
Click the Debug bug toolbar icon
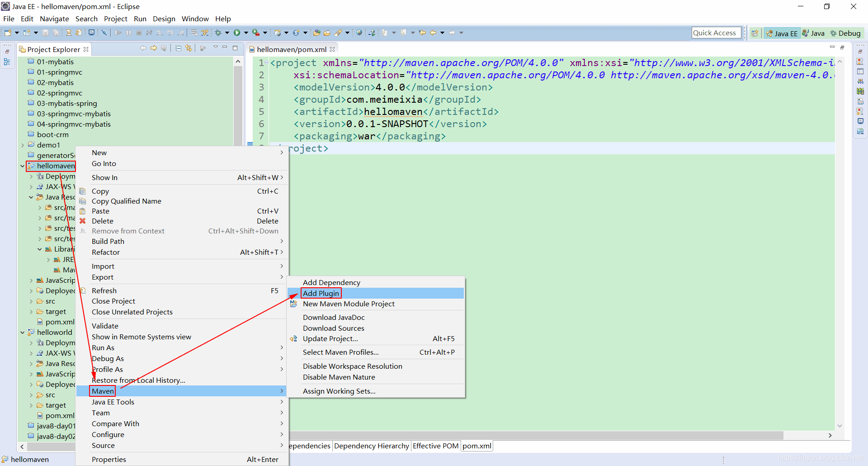pyautogui.click(x=218, y=33)
